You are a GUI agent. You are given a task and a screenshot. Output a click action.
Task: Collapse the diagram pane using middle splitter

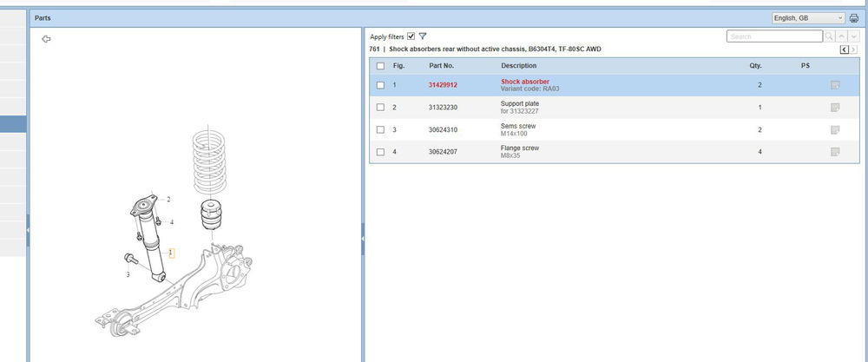[362, 230]
